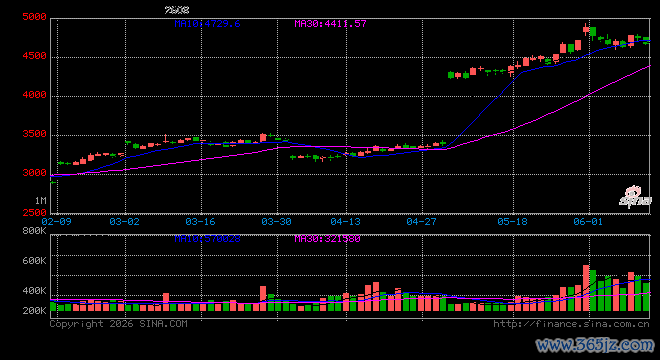Click the 1M label on the price axis
Image resolution: width=660 pixels, height=360 pixels.
[40, 200]
